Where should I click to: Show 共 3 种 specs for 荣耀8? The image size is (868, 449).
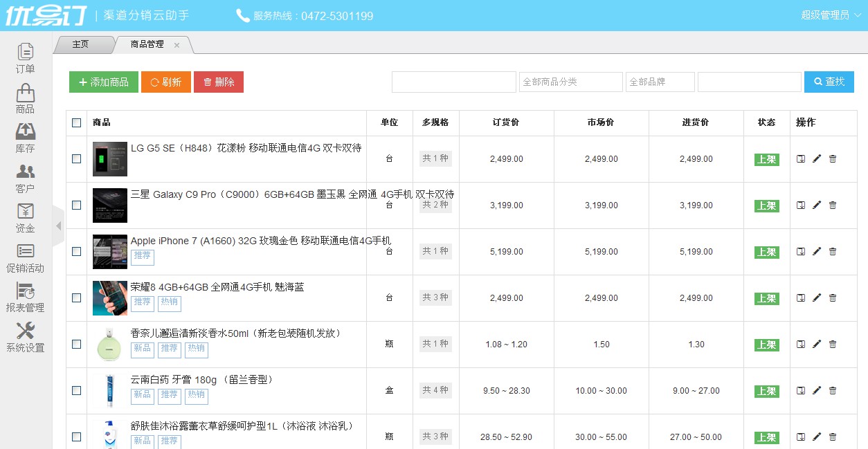[435, 297]
